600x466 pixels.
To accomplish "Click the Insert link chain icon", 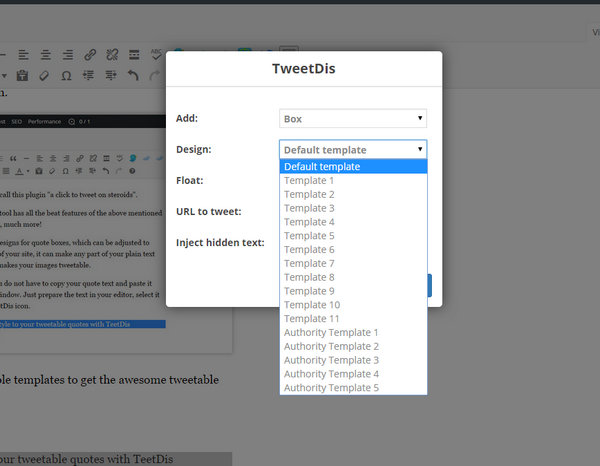I will pos(90,55).
